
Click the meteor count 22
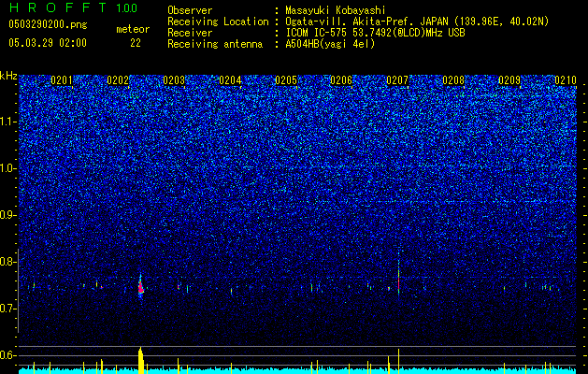(136, 43)
